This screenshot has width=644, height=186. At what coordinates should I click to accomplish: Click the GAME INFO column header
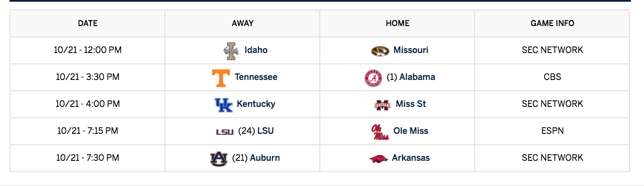(552, 23)
